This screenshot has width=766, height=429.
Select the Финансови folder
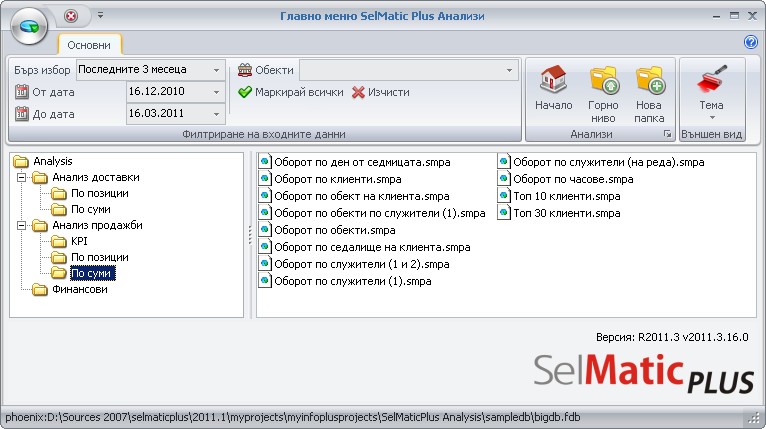[80, 289]
